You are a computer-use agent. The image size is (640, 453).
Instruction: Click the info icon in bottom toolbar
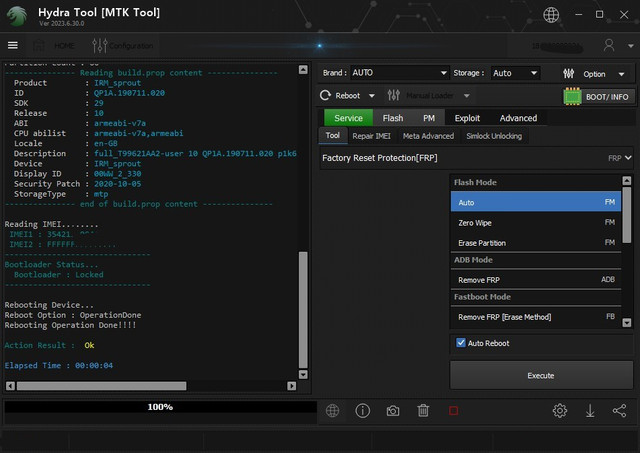[363, 410]
